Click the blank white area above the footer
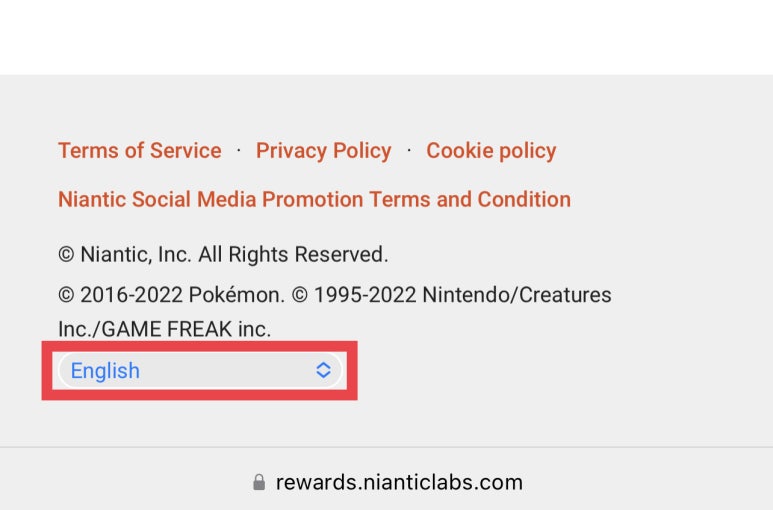Viewport: 773px width, 510px height. click(386, 37)
